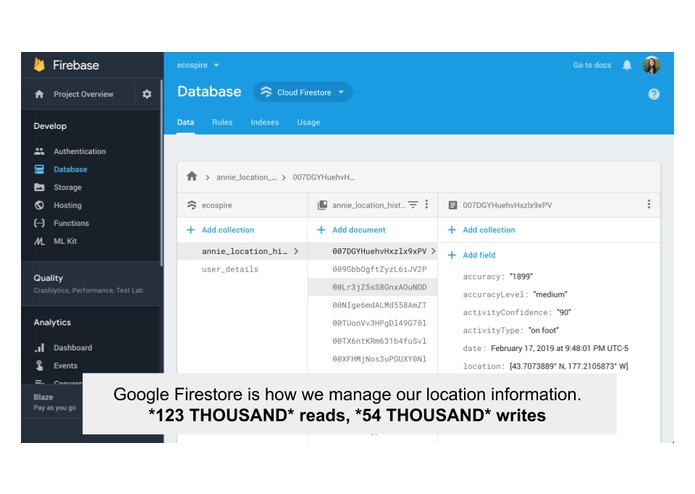Open Hosting in sidebar
The width and height of the screenshot is (695, 494).
click(x=67, y=205)
